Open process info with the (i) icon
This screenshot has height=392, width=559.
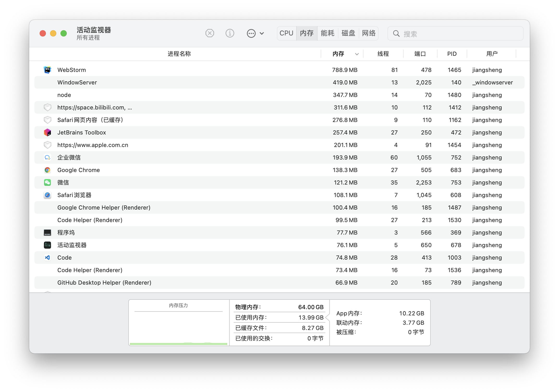[230, 33]
